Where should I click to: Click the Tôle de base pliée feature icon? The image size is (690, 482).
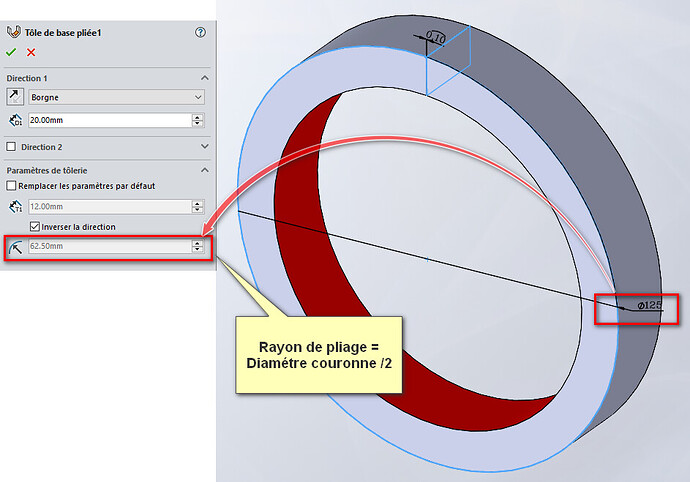tap(13, 32)
